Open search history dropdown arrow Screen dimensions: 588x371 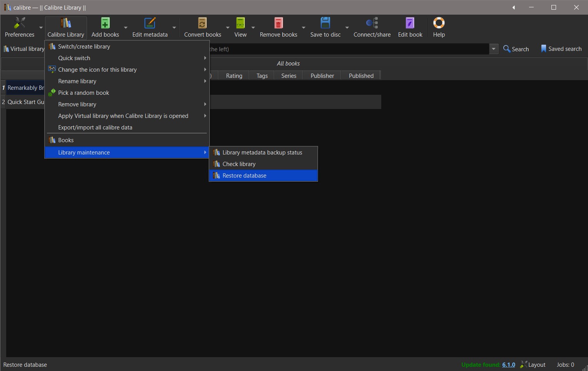pyautogui.click(x=493, y=49)
